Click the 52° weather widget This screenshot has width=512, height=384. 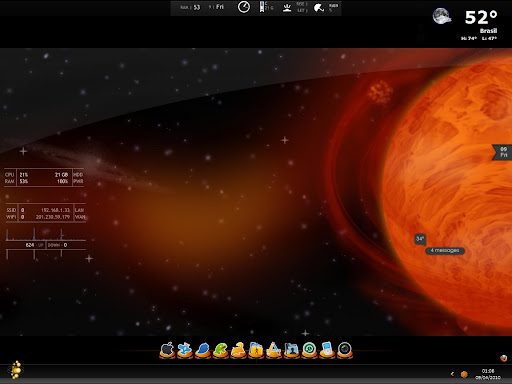(481, 18)
